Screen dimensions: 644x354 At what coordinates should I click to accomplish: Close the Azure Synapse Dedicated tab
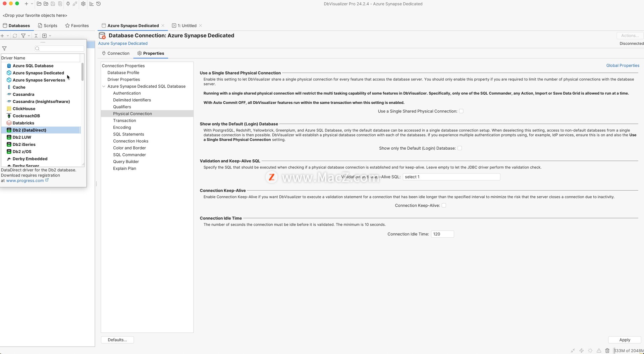click(163, 26)
